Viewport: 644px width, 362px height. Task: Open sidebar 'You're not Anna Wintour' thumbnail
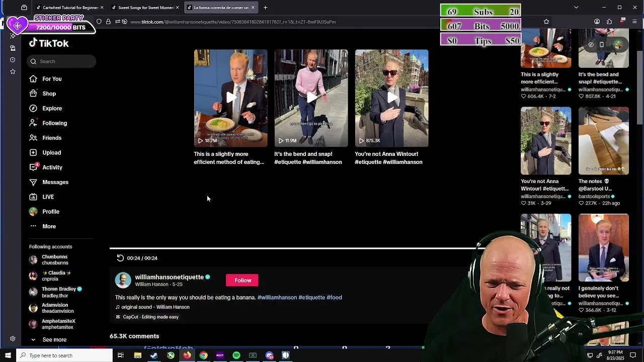coord(546,141)
